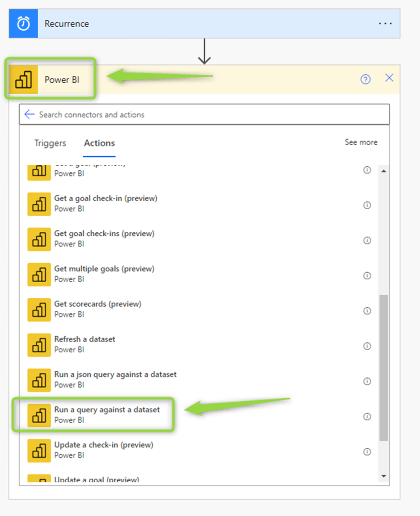The width and height of the screenshot is (420, 516).
Task: Click the scroll down arrow of action list
Action: coord(384,475)
